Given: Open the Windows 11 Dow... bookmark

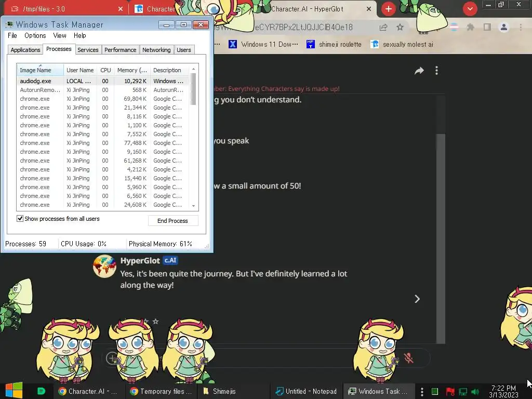Looking at the screenshot, I should 263,45.
